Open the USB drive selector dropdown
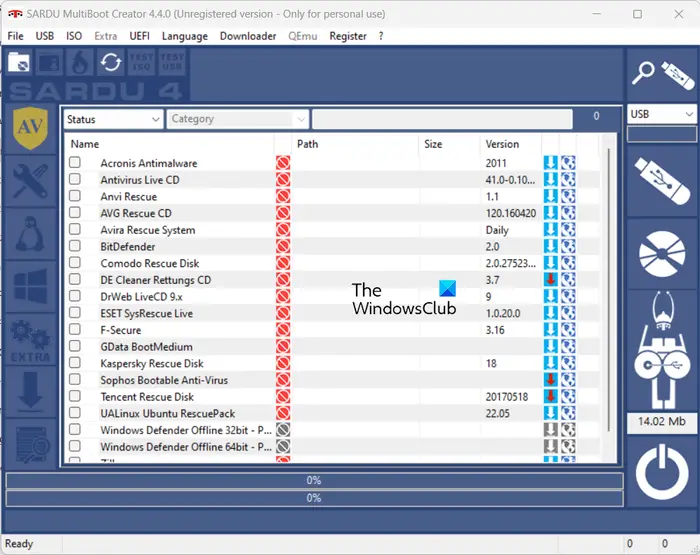The image size is (700, 555). click(x=662, y=114)
